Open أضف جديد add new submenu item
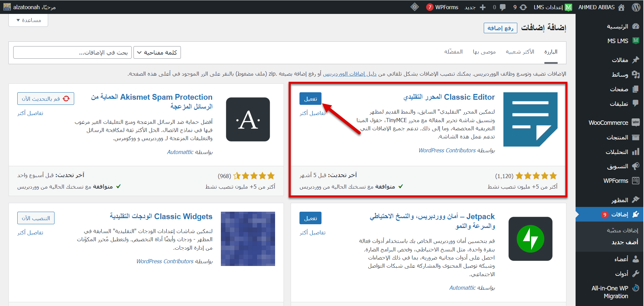This screenshot has width=644, height=306. [x=625, y=242]
